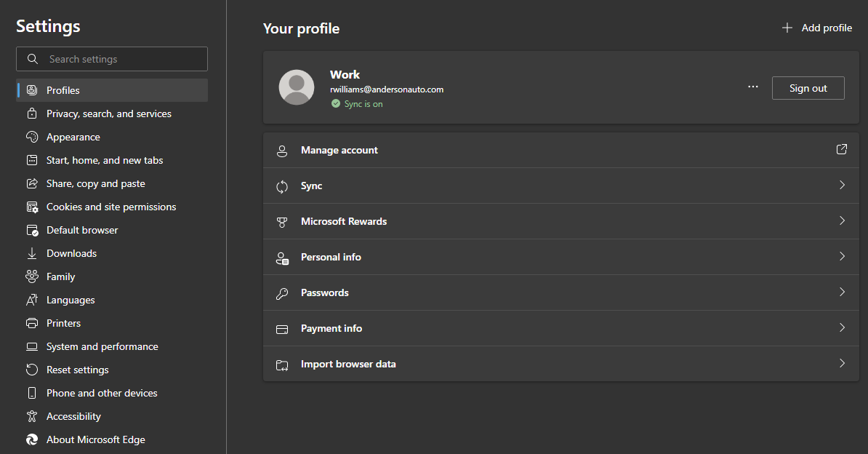Click the Sync arrows icon in profile list

click(282, 187)
